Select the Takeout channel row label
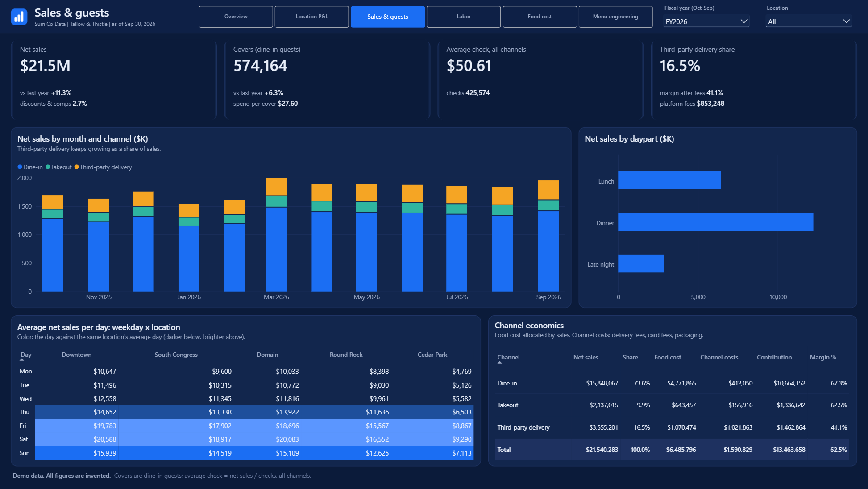The image size is (868, 489). pyautogui.click(x=508, y=405)
